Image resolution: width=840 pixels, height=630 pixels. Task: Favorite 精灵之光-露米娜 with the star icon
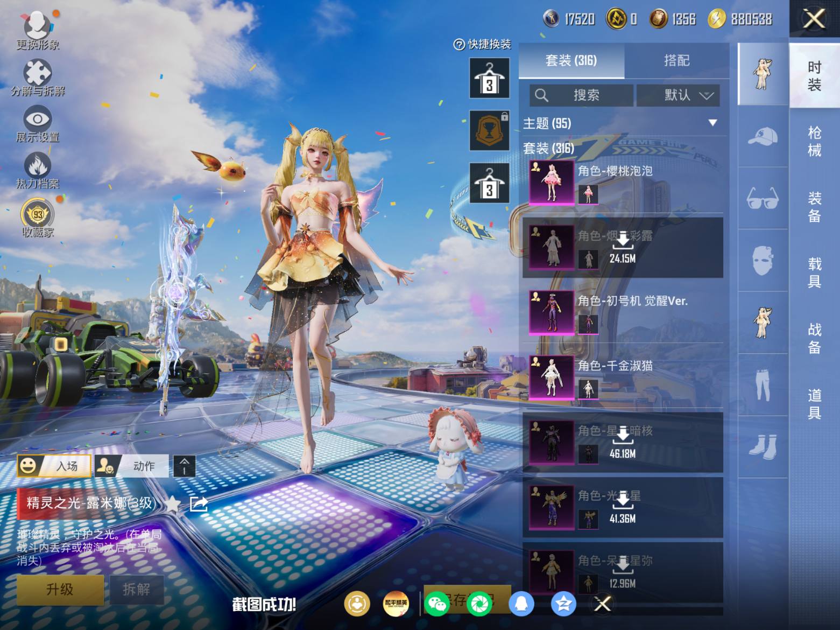tap(173, 504)
